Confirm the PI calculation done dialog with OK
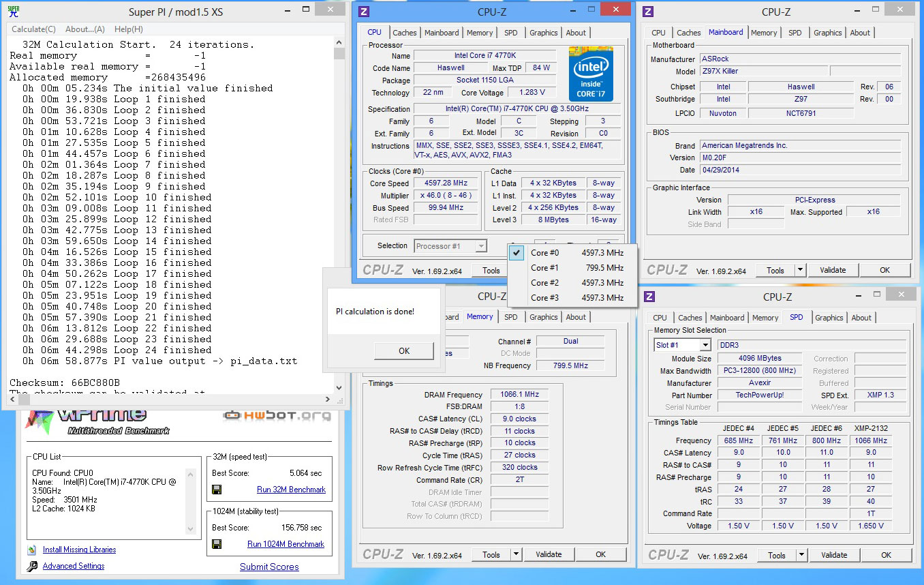 pos(404,350)
